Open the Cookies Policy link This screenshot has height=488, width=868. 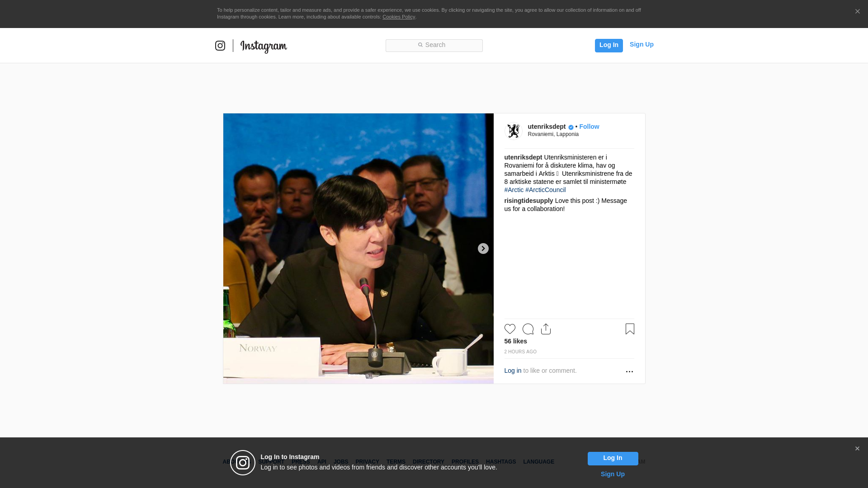pyautogui.click(x=399, y=17)
